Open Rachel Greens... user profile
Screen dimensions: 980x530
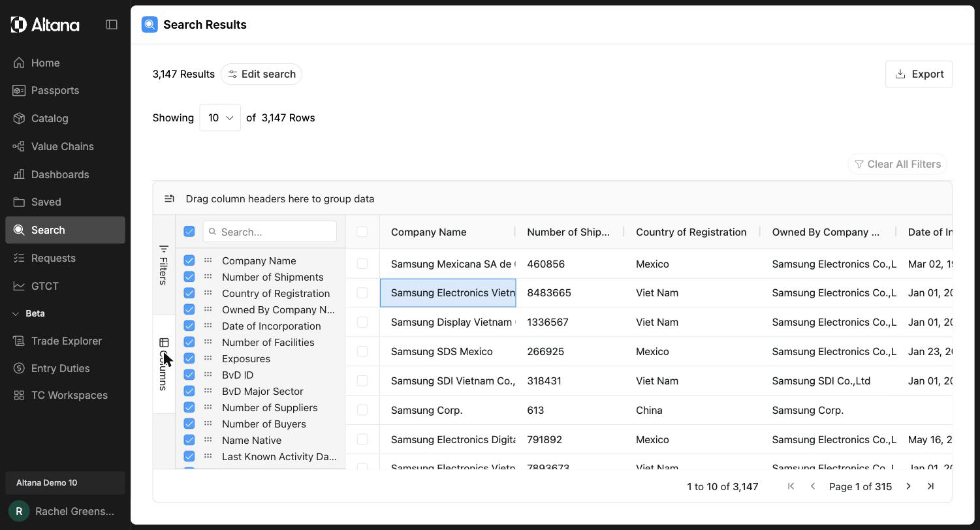click(x=65, y=511)
